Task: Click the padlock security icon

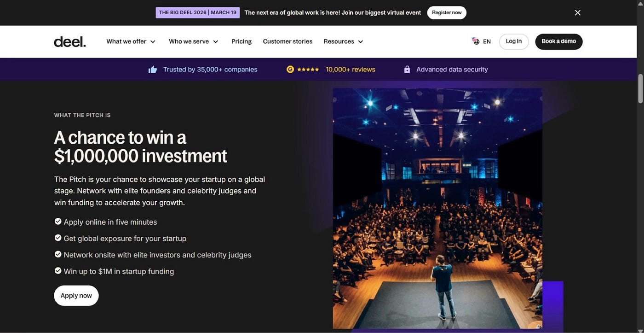Action: pos(407,70)
